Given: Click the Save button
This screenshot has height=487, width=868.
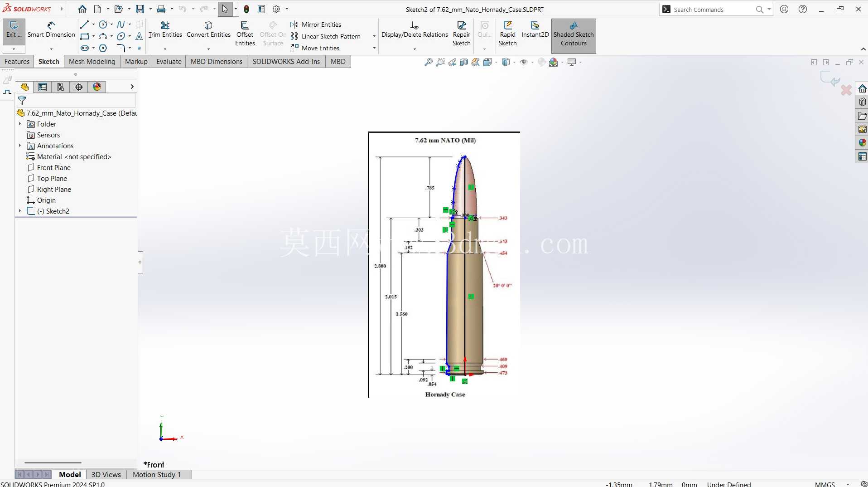Looking at the screenshot, I should (x=140, y=9).
